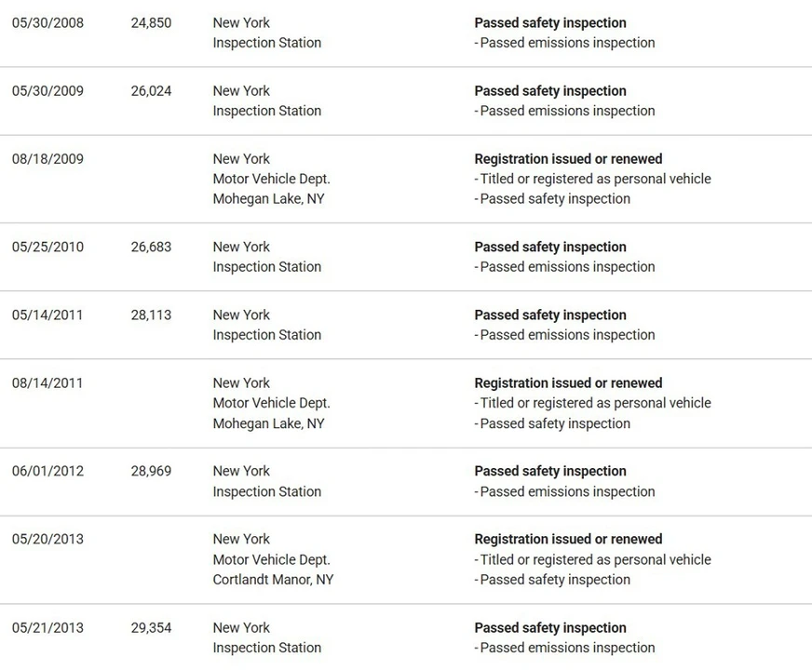
Task: Click the 24,850 mileage reading
Action: pos(151,22)
